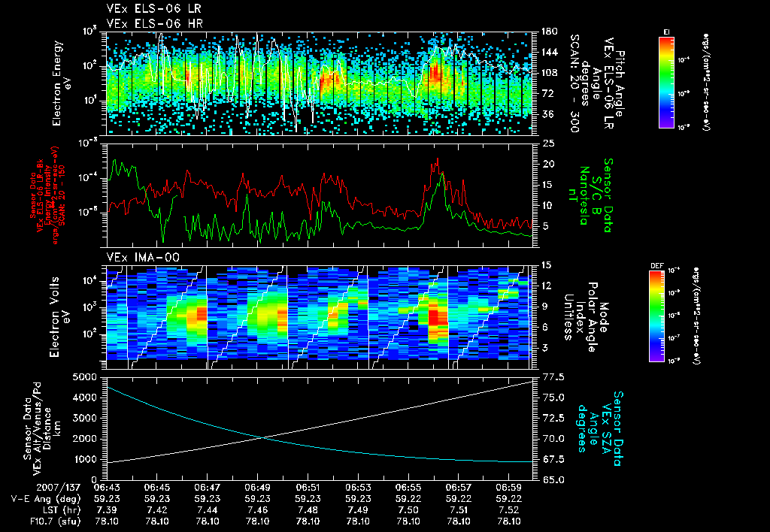
Task: Click the 72.5 degree SZA tick
Action: [x=553, y=418]
